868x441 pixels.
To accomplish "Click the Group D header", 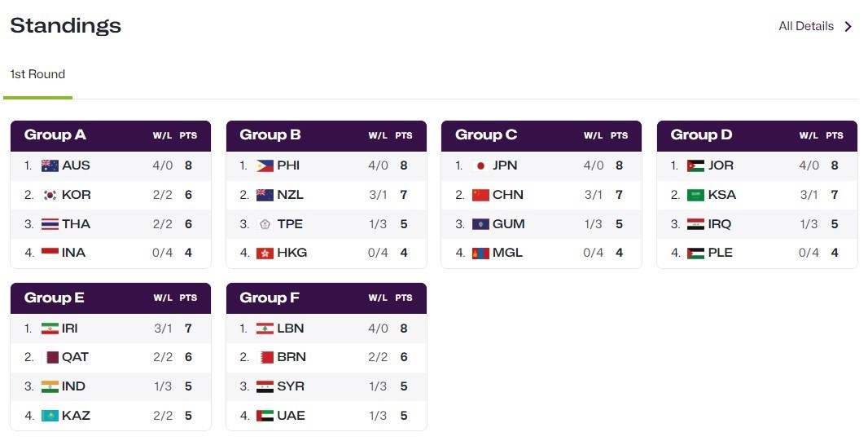I will (x=701, y=135).
